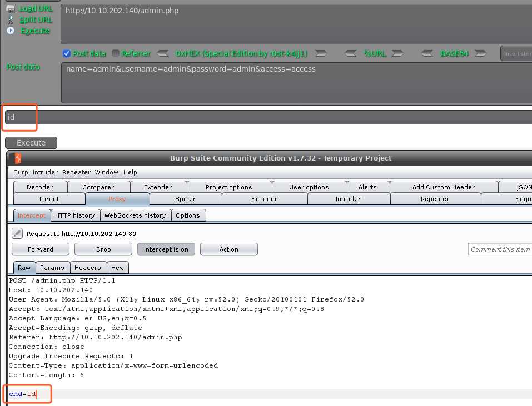Switch to the Intruder tool tab
The image size is (532, 406).
349,199
